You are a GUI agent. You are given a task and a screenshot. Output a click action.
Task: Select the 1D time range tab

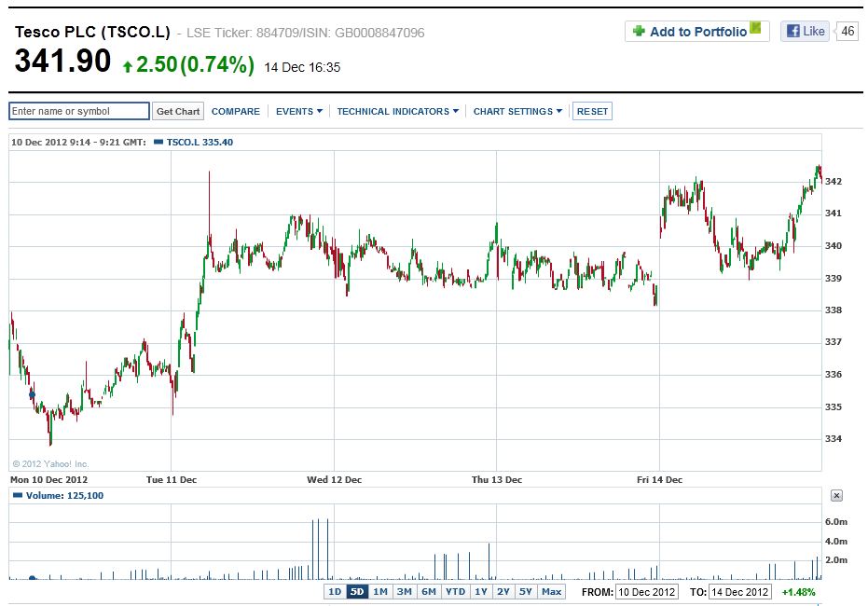335,592
